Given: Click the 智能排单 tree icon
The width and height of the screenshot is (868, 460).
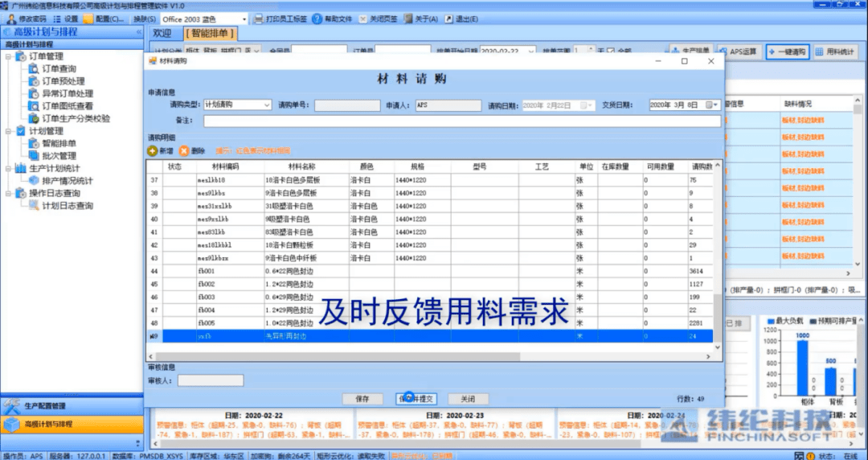Looking at the screenshot, I should coord(34,143).
